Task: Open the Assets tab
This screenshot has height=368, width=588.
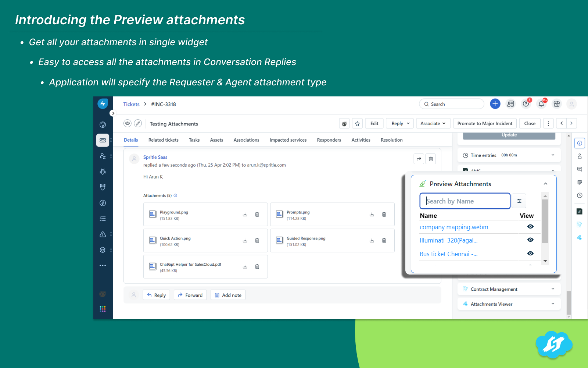Action: (216, 140)
